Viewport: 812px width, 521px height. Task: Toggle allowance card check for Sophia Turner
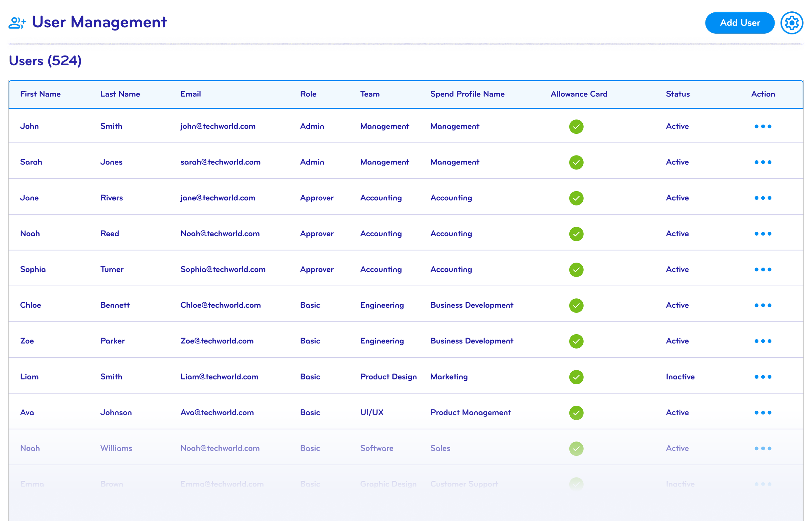pos(576,270)
